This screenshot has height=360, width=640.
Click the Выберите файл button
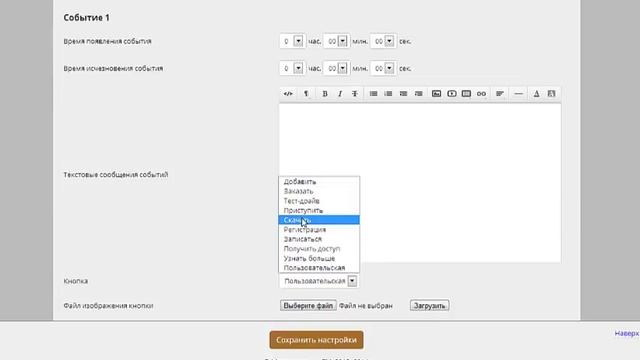pos(308,306)
